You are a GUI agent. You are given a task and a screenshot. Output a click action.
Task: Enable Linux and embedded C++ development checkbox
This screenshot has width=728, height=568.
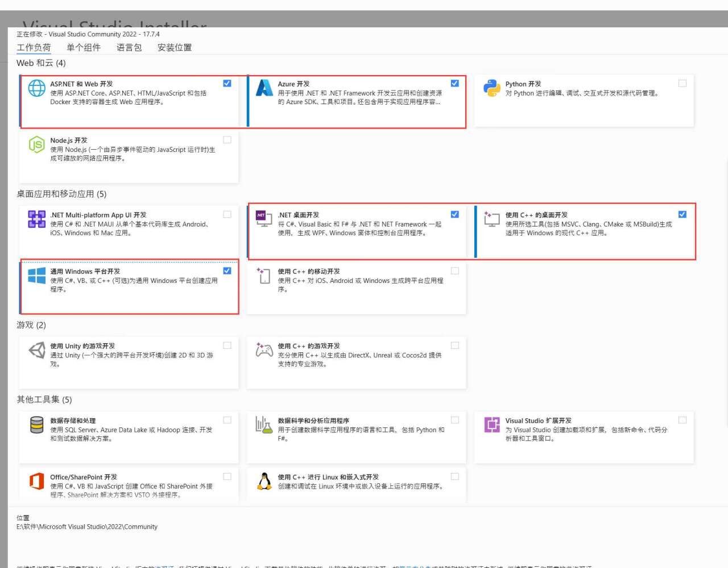click(x=454, y=476)
